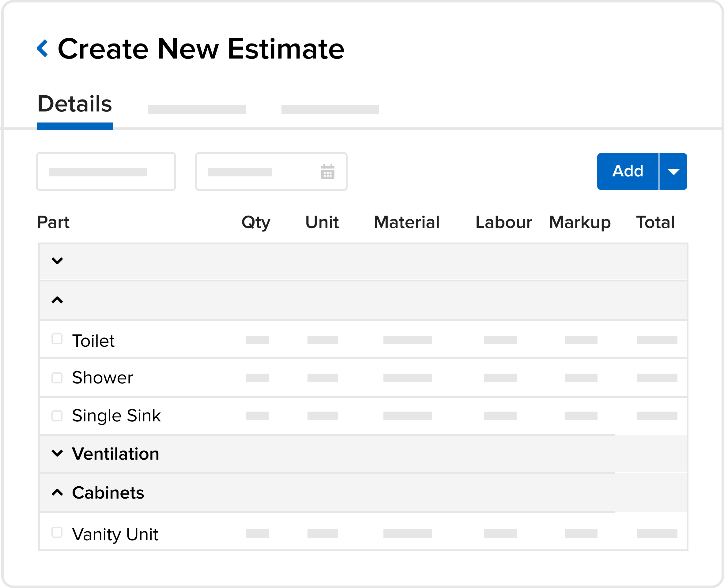The image size is (724, 588).
Task: Tick the Toilet checkbox
Action: pos(57,339)
